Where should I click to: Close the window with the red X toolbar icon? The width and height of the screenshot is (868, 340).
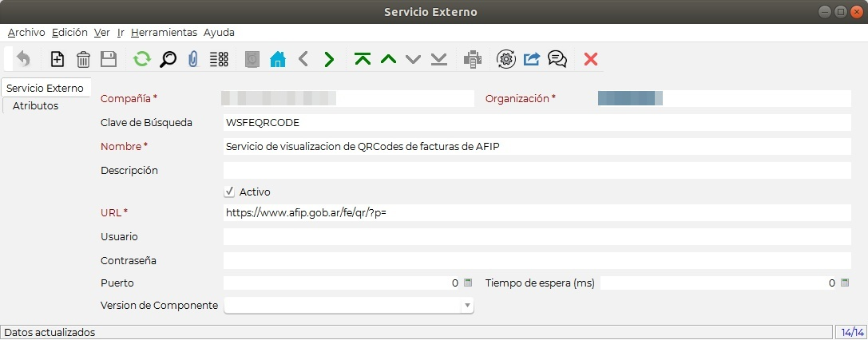591,59
